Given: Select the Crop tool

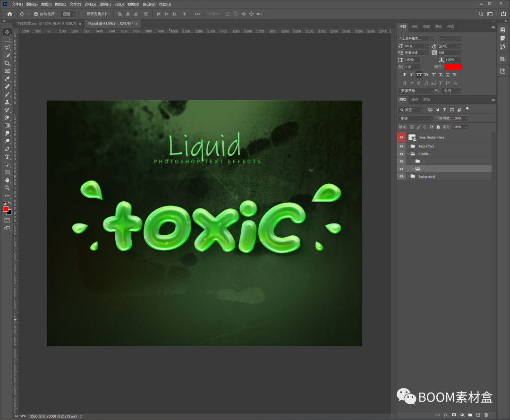Looking at the screenshot, I should (7, 63).
